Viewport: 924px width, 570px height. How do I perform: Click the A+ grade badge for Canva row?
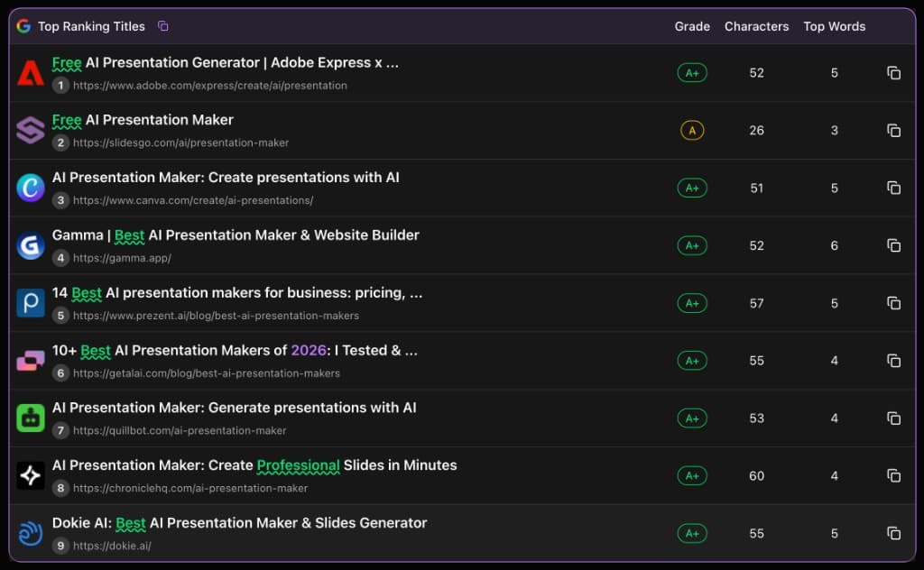[x=692, y=188]
